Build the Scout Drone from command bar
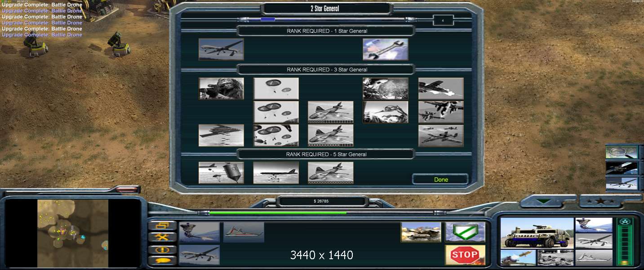This screenshot has height=270, width=644. pos(199,255)
